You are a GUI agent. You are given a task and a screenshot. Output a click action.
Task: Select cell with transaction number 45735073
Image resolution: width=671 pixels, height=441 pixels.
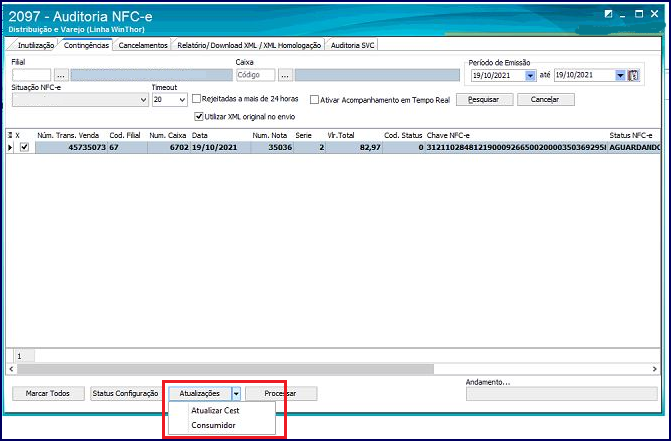[x=71, y=147]
